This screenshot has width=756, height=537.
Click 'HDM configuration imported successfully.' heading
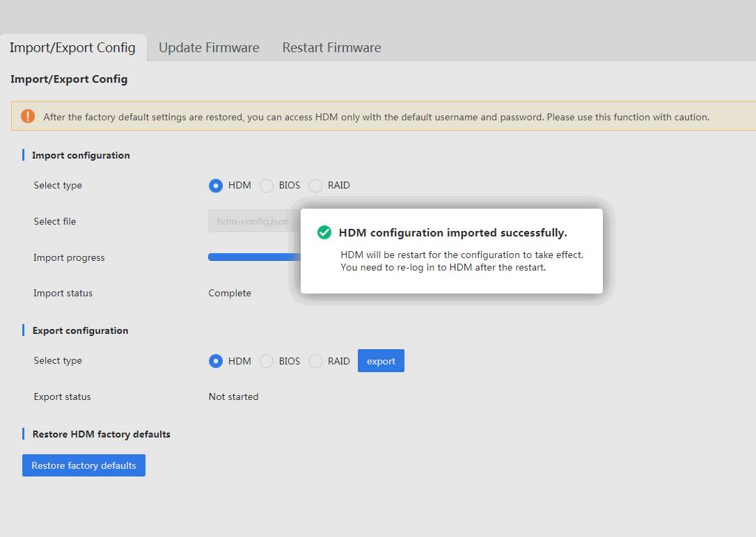pyautogui.click(x=452, y=232)
